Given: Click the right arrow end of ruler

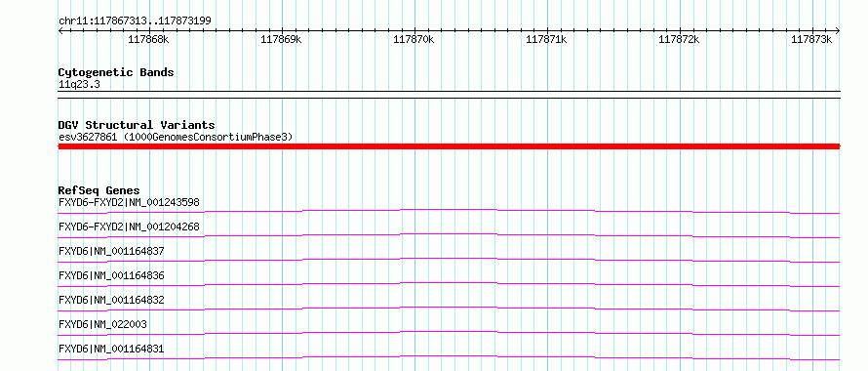Looking at the screenshot, I should [x=837, y=30].
